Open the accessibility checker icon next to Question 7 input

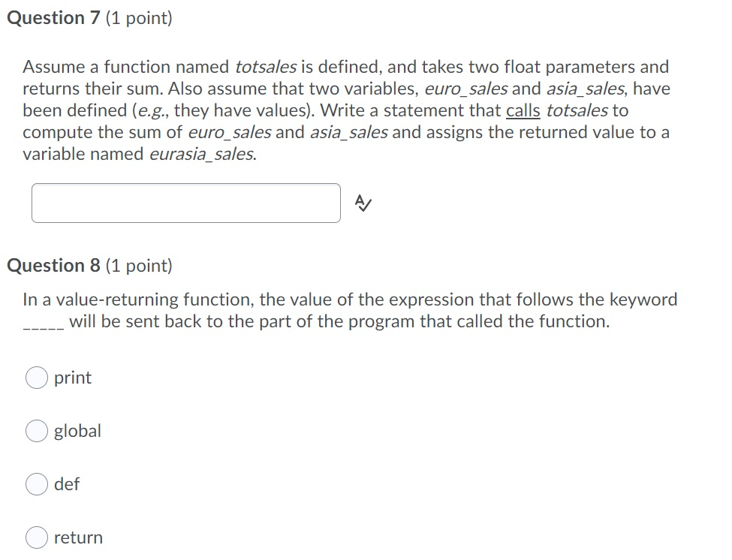pos(362,201)
